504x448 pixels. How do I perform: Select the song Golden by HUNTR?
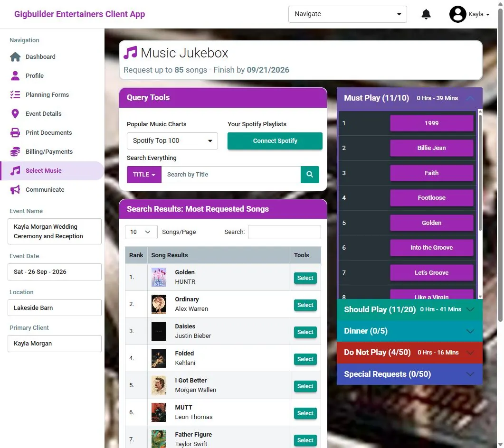(305, 278)
